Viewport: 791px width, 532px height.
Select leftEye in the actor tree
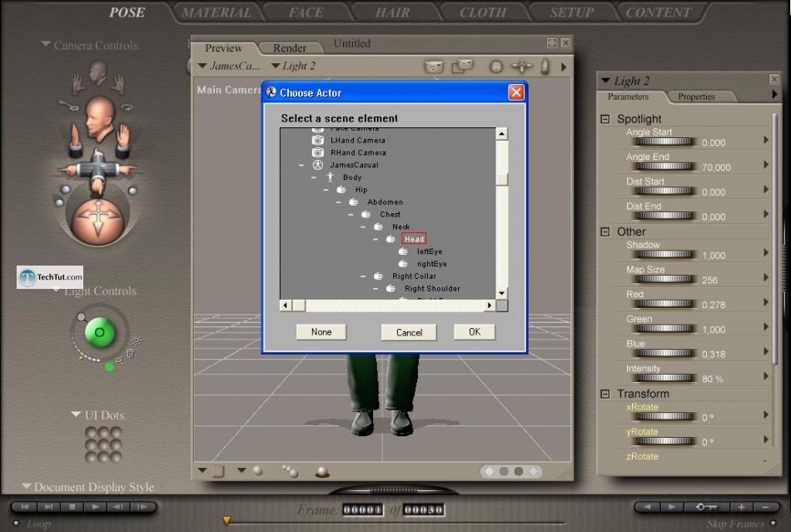click(430, 251)
